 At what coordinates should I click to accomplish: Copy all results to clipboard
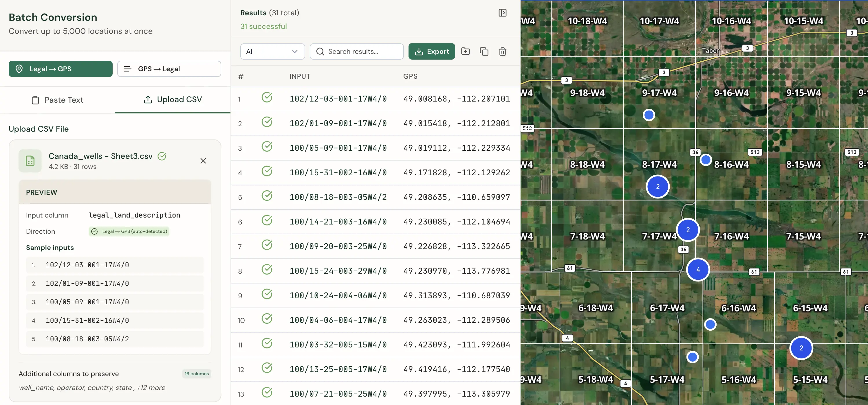click(484, 51)
